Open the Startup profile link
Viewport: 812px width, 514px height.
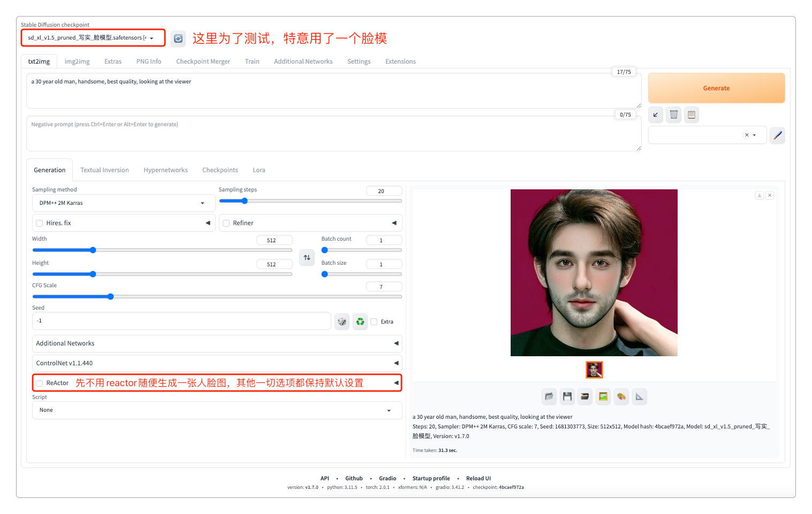[431, 479]
